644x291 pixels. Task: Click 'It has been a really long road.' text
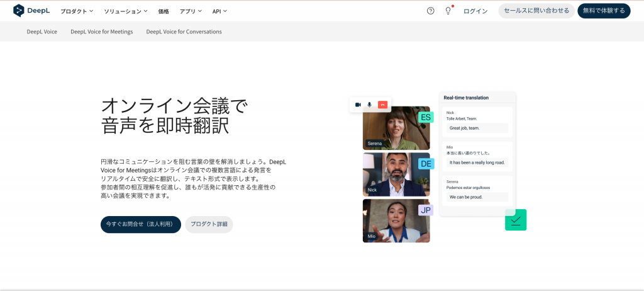coord(477,163)
